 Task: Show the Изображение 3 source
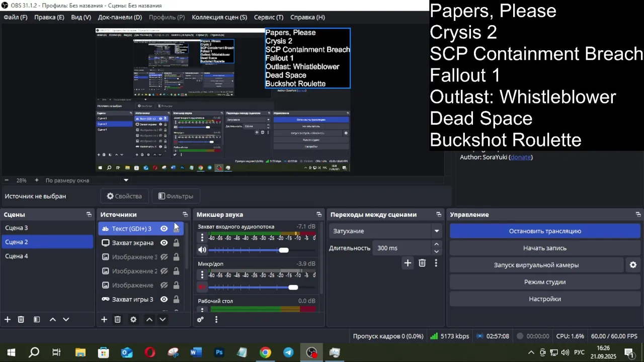coord(164,257)
